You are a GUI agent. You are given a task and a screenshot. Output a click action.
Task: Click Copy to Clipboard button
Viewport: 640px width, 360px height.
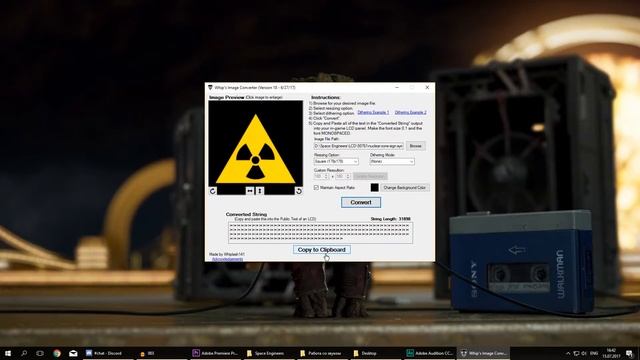(x=322, y=250)
